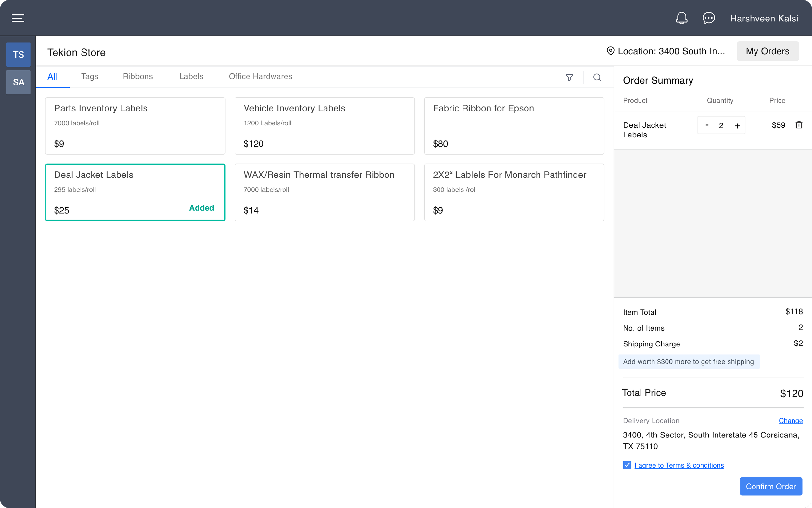Switch to the Labels tab
Viewport: 812px width, 508px height.
point(191,77)
